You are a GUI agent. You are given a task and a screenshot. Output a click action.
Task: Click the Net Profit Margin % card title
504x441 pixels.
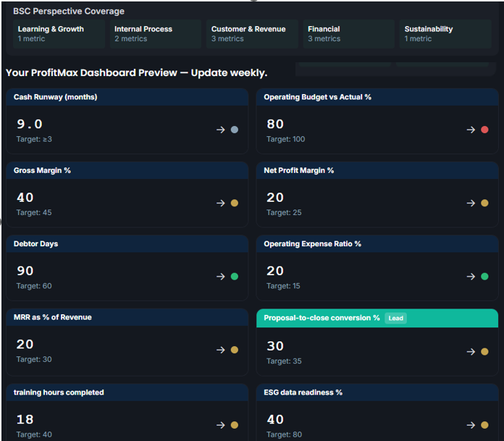[x=299, y=170]
